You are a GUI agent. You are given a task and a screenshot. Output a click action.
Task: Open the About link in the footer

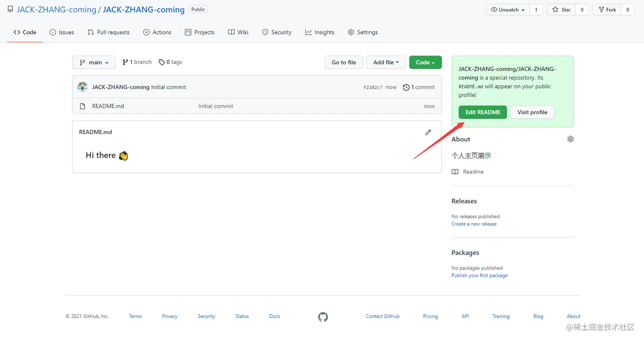(574, 316)
